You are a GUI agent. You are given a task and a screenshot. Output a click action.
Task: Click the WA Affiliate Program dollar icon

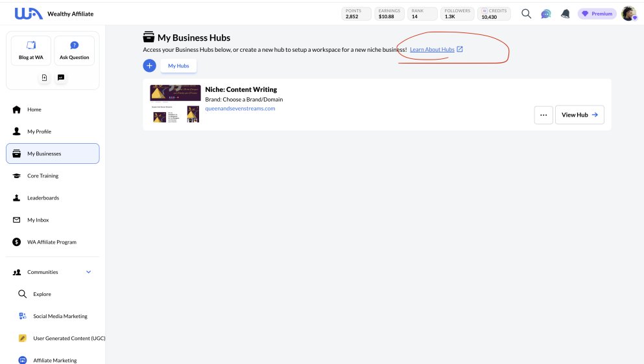(x=16, y=242)
